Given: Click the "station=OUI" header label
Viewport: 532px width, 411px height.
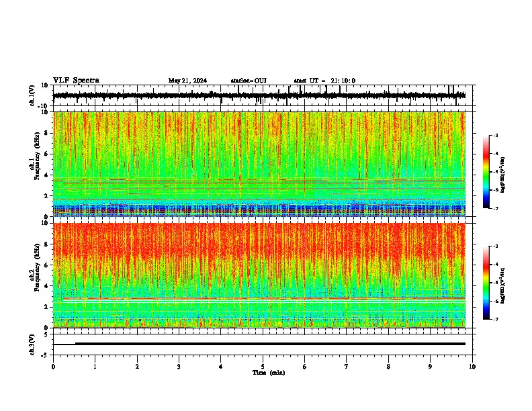Looking at the screenshot, I should tap(249, 81).
